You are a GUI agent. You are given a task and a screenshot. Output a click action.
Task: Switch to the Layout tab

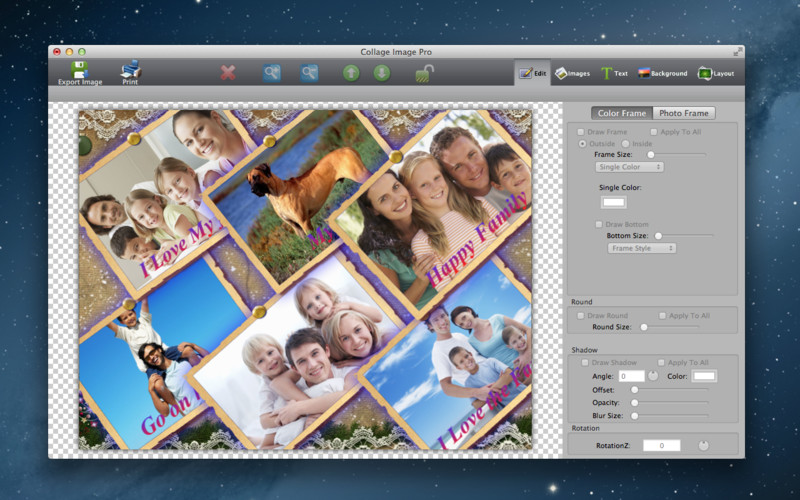point(716,73)
